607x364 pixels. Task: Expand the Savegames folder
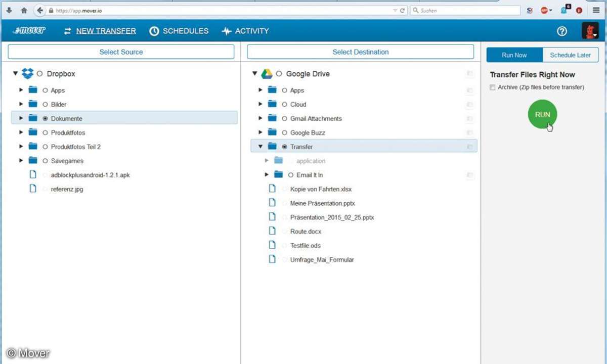pos(21,161)
